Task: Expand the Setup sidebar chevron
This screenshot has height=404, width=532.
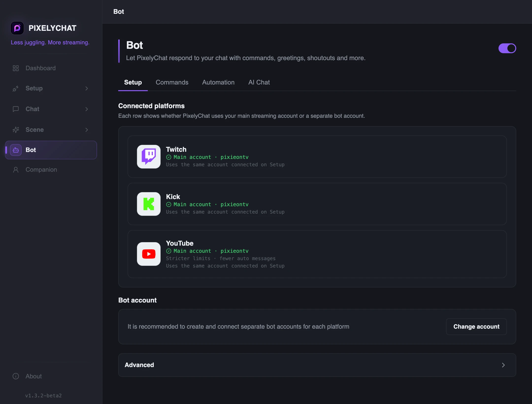Action: [x=86, y=88]
